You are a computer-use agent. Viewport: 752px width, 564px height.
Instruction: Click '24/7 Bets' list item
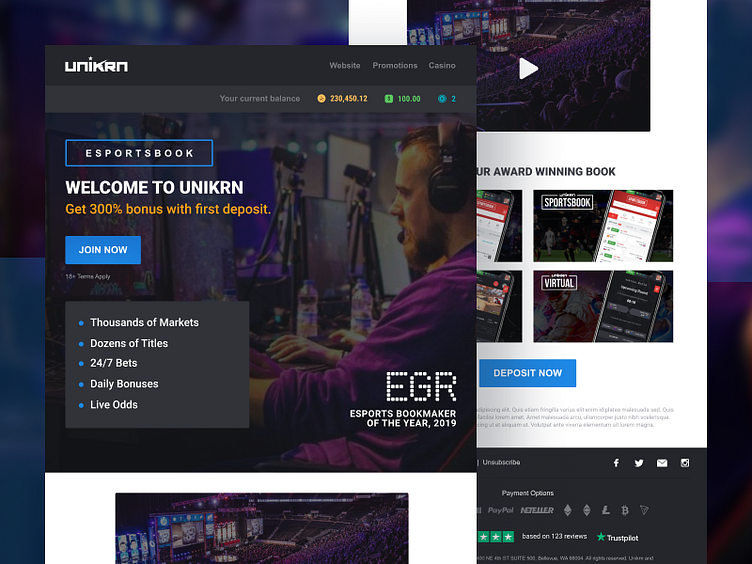114,363
